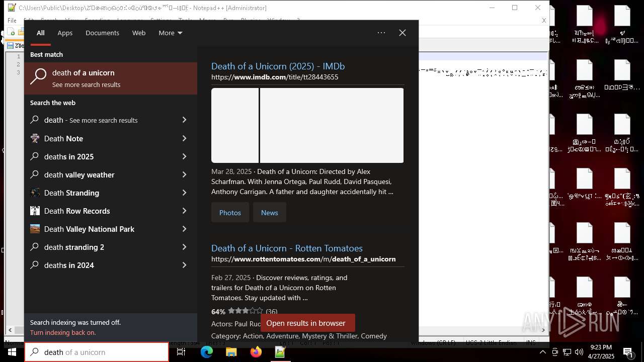Click 'Turn indexing back on' link
Screen dimensions: 644x362
point(63,332)
